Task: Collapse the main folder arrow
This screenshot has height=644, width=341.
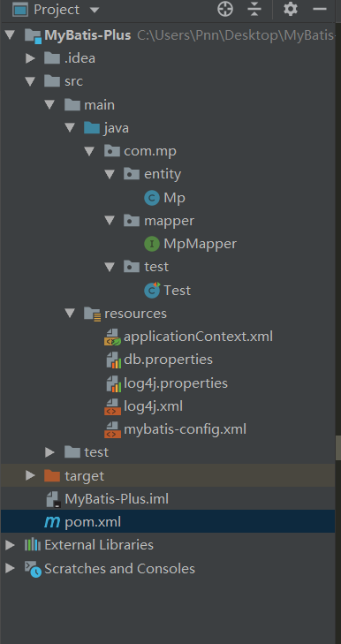Action: click(x=50, y=105)
